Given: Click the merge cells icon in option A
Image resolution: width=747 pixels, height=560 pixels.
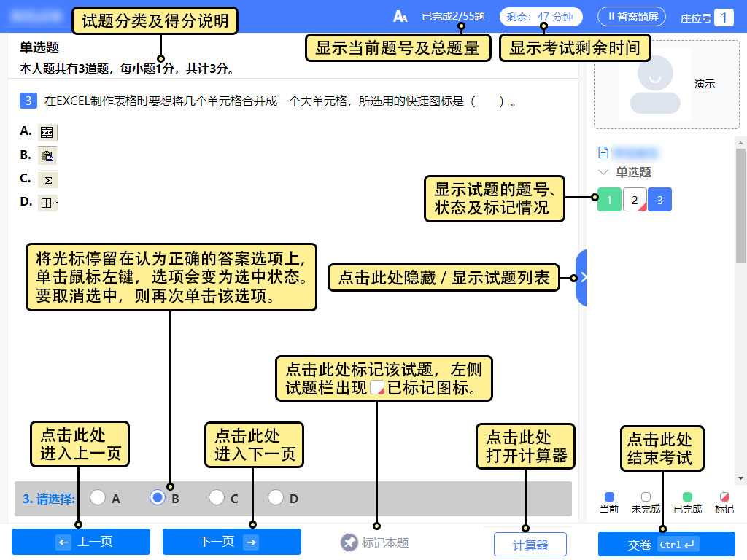Looking at the screenshot, I should pos(47,132).
